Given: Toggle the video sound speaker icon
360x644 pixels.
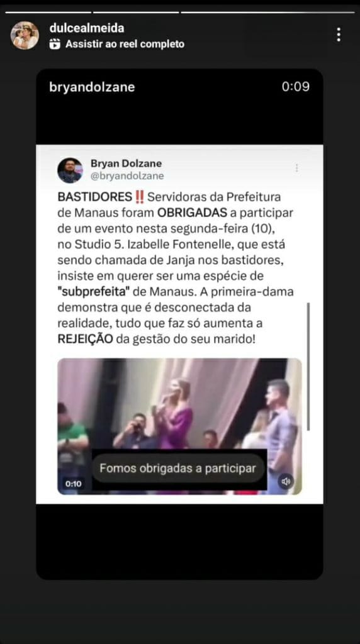Looking at the screenshot, I should tap(286, 481).
